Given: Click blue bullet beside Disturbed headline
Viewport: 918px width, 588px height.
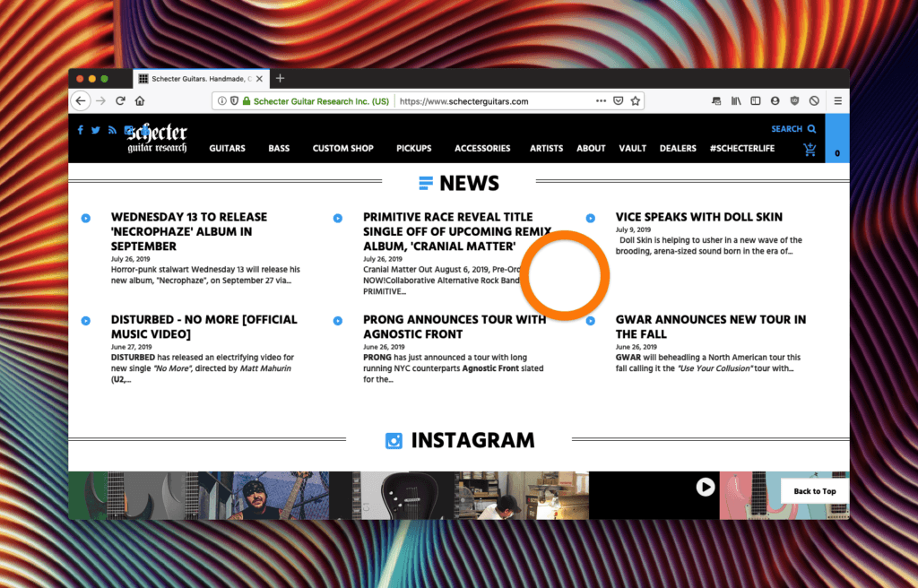Looking at the screenshot, I should point(85,321).
